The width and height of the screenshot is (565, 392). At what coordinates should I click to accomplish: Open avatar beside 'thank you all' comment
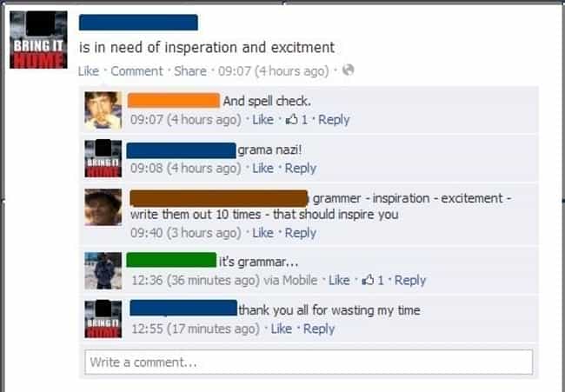(103, 319)
